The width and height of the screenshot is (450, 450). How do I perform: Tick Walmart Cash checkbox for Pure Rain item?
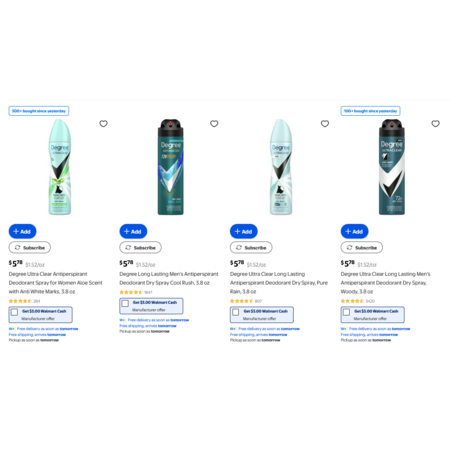(236, 312)
